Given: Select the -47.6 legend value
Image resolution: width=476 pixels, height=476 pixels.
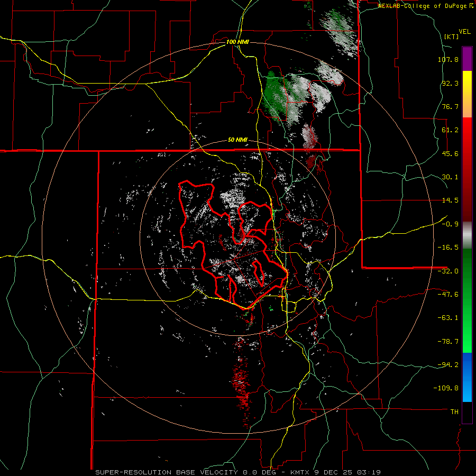Looking at the screenshot, I should tap(448, 295).
